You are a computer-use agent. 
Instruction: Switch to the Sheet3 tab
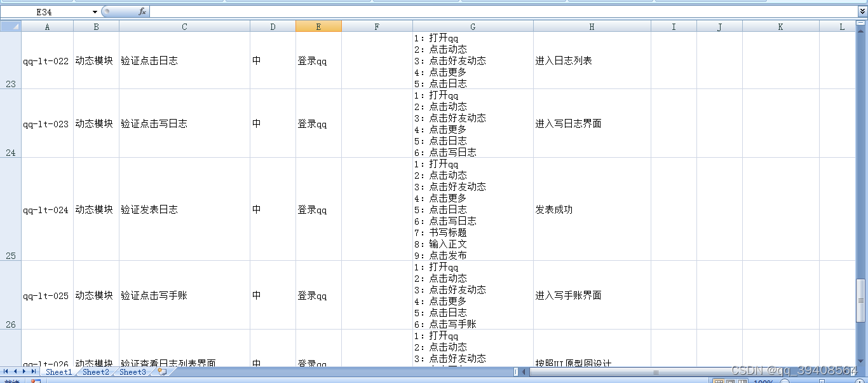pos(132,372)
